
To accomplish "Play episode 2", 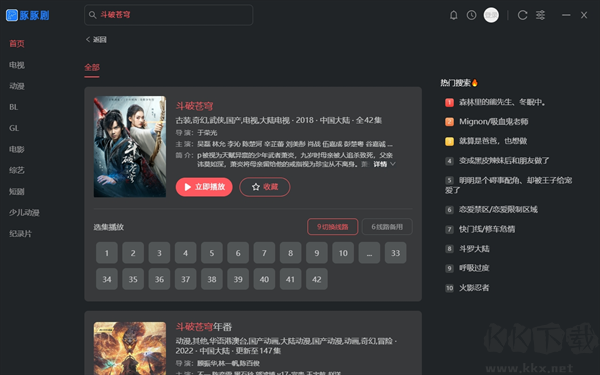I will [x=133, y=253].
